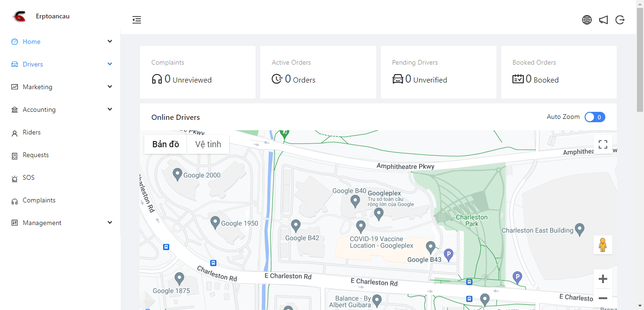Click the Googleplex map marker
Image resolution: width=644 pixels, height=310 pixels.
coord(379,214)
